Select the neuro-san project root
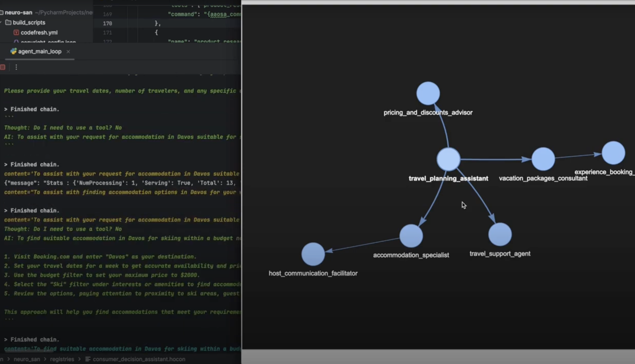 18,13
